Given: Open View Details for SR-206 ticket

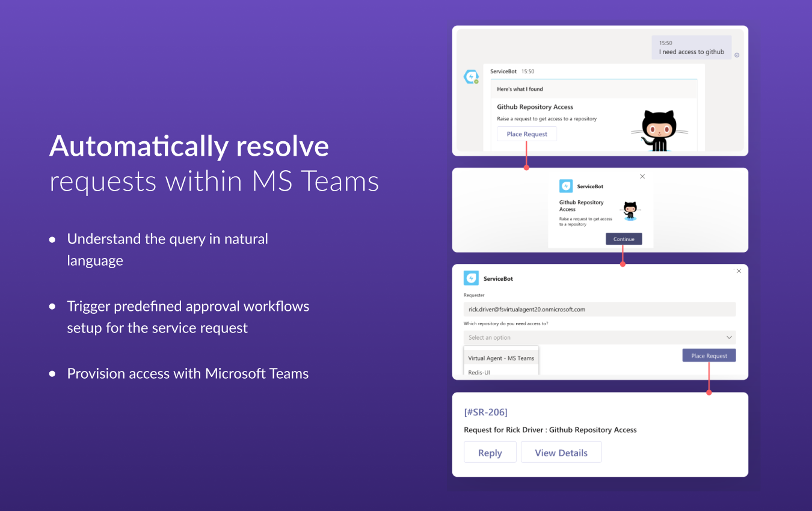Looking at the screenshot, I should (x=561, y=453).
